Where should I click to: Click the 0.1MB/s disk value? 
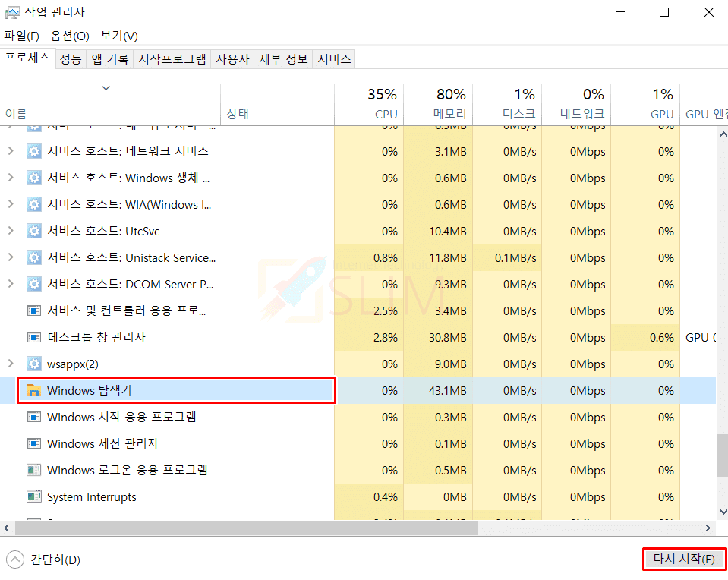coord(515,257)
